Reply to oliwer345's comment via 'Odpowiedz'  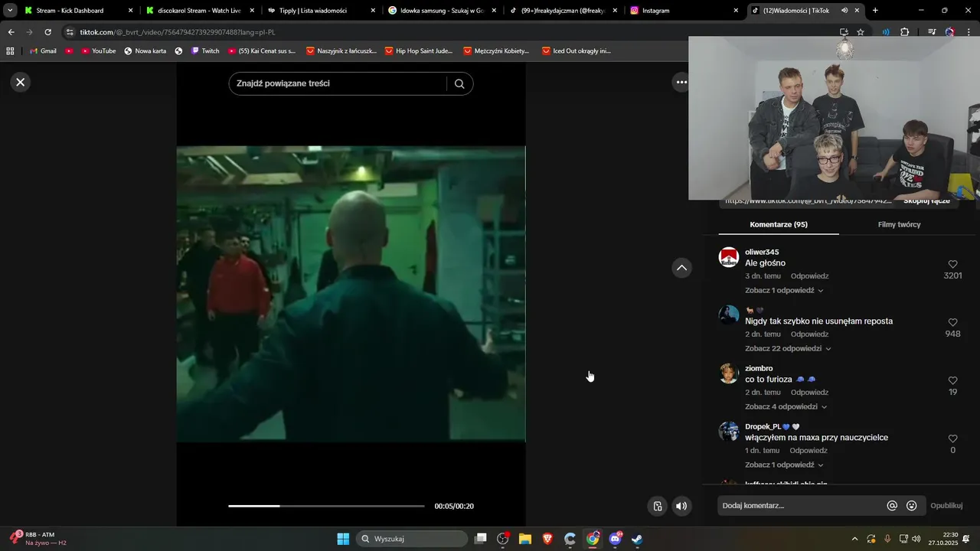(x=809, y=276)
